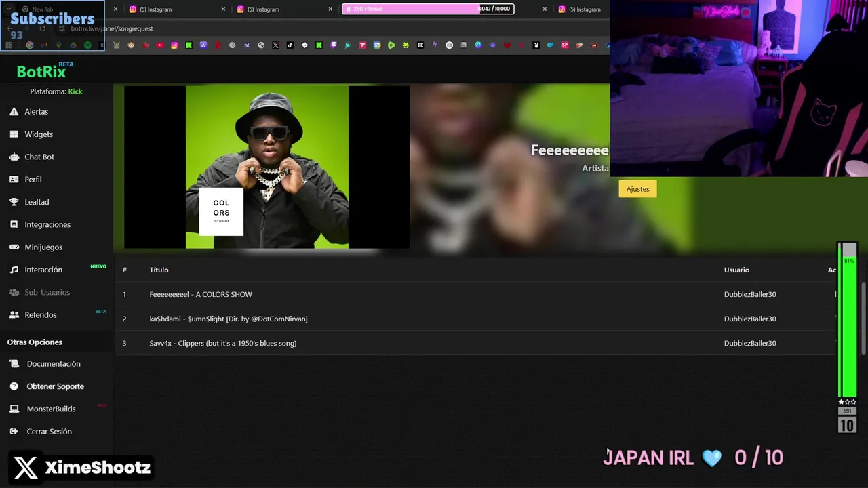Click the Perfil ID card icon
The width and height of the screenshot is (868, 488).
pyautogui.click(x=14, y=180)
